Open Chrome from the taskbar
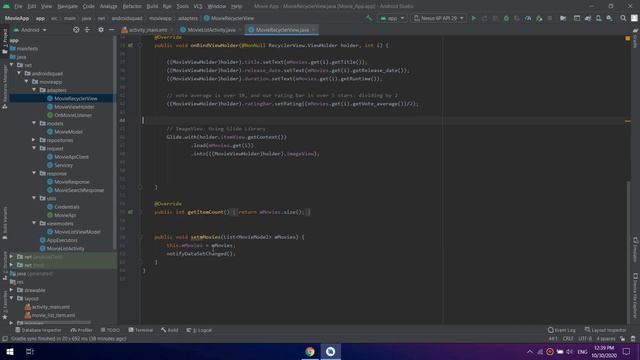Screen dimensions: 640x360 coord(310,351)
